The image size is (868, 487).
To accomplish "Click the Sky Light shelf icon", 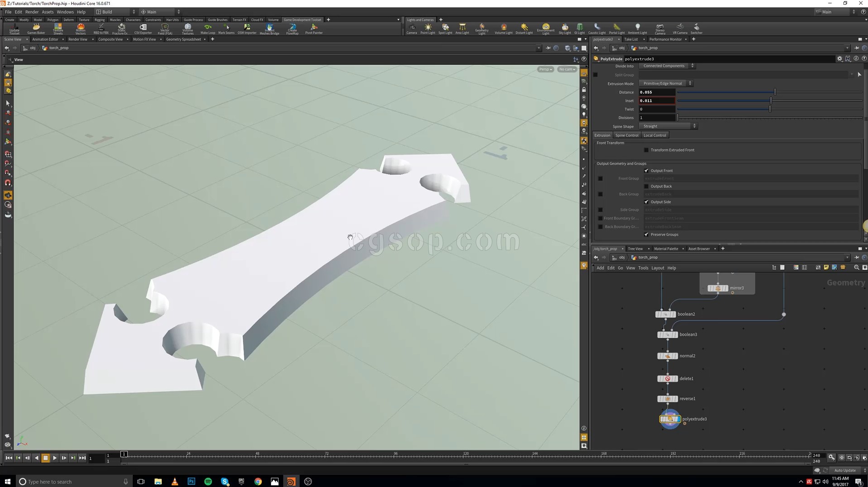I will point(564,29).
